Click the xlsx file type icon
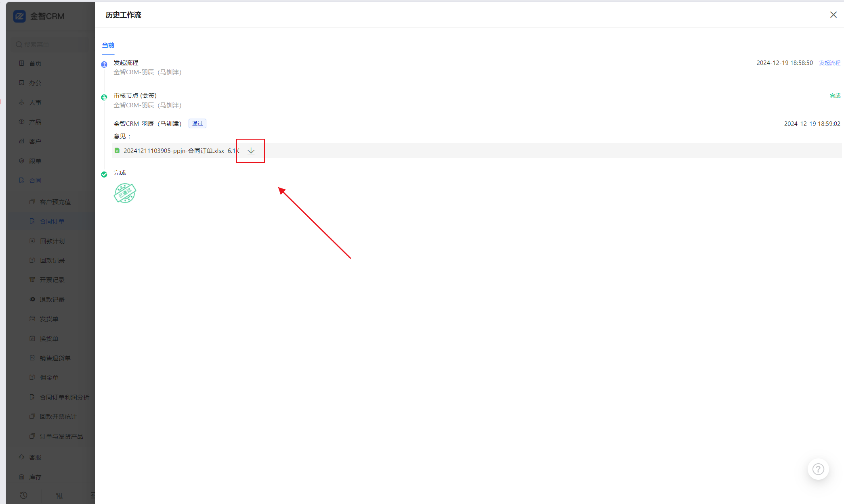Viewport: 844px width, 504px height. tap(117, 151)
